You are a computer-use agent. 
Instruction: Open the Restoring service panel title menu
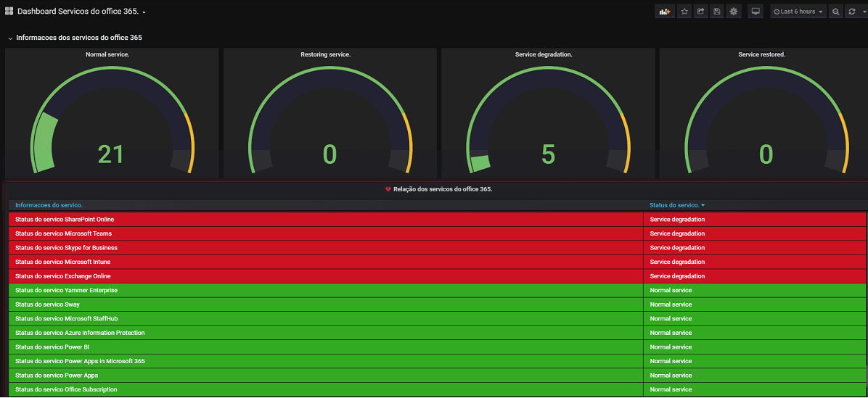(325, 54)
